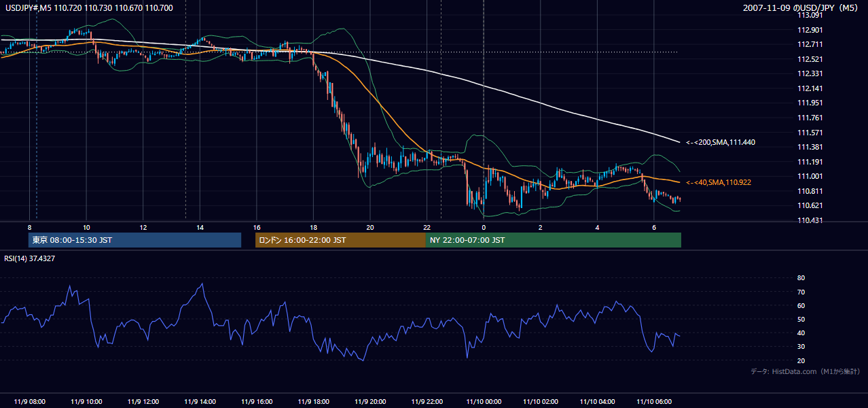The image size is (868, 408).
Task: Select the 200 SMA label reading 111.440
Action: (x=721, y=143)
